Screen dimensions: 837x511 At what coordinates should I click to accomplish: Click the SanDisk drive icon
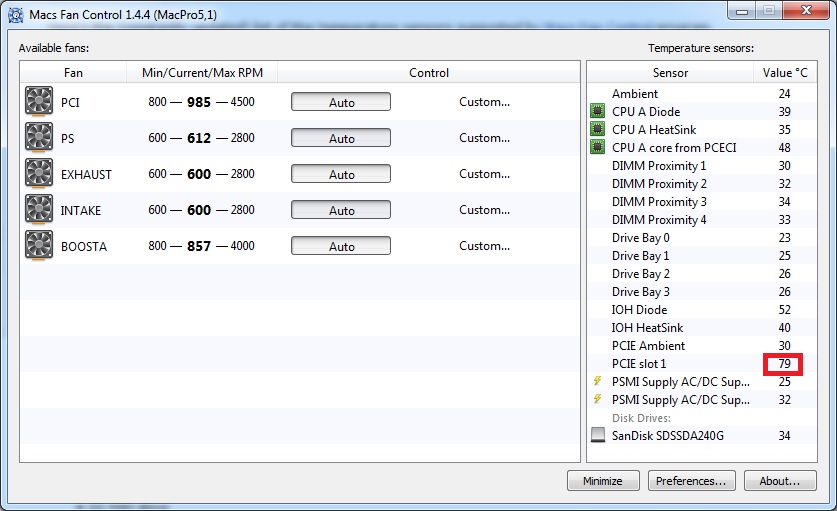(598, 435)
